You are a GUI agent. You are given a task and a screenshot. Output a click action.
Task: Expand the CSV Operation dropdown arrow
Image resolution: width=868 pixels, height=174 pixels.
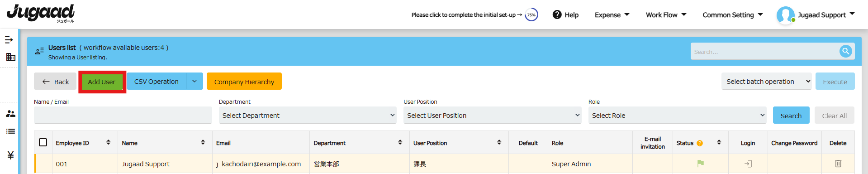tap(194, 81)
